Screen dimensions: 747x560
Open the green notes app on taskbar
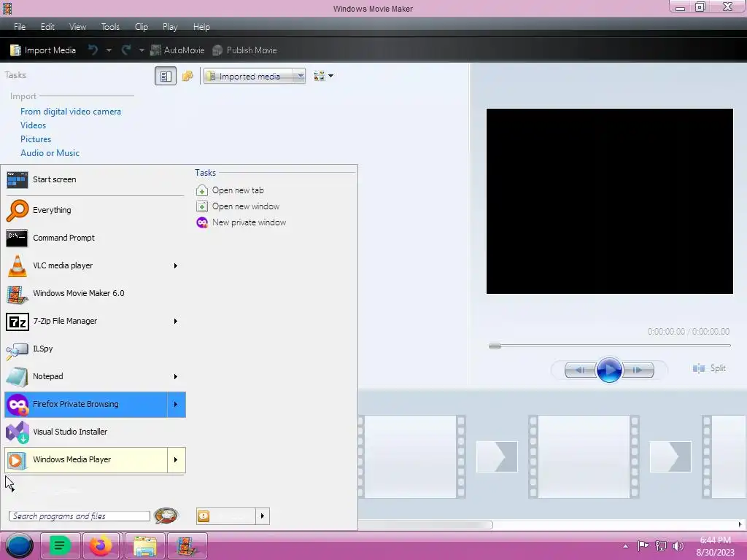coord(60,545)
